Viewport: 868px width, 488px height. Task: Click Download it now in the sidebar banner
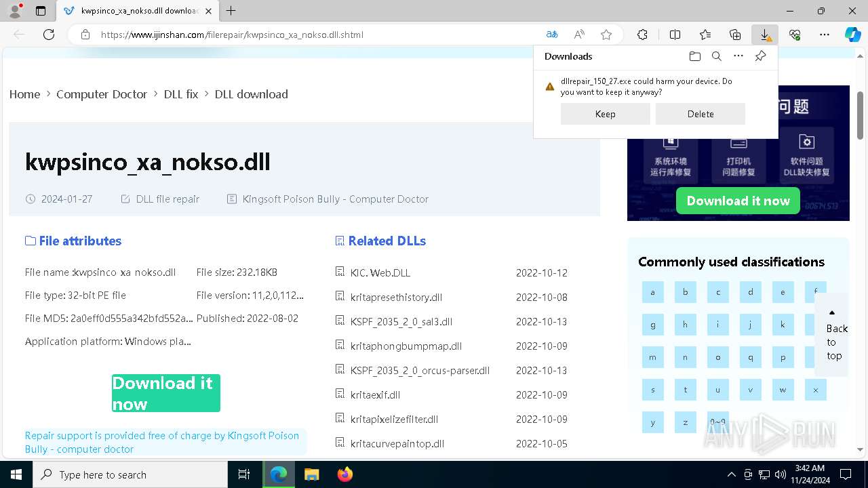738,201
